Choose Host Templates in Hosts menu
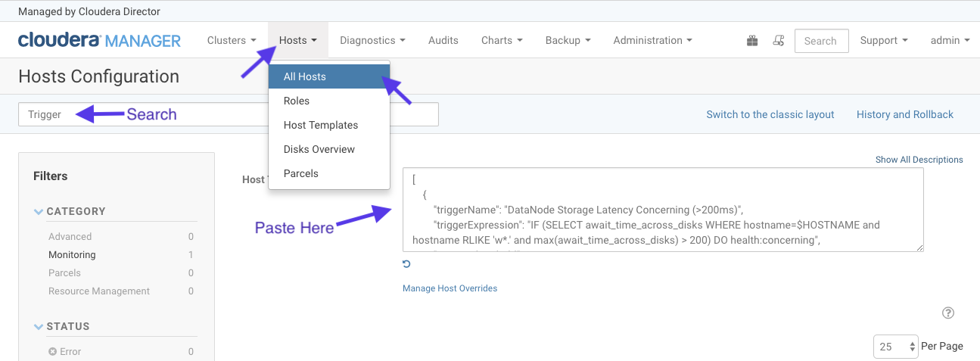The width and height of the screenshot is (980, 361). tap(321, 125)
